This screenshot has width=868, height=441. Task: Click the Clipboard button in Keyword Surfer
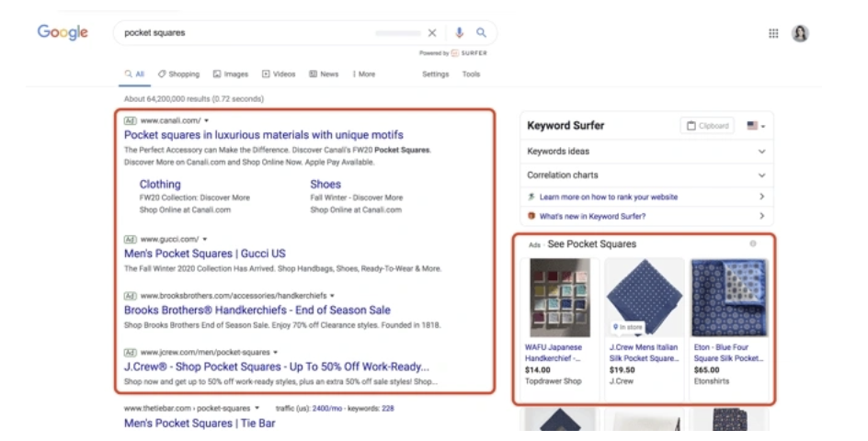(x=707, y=126)
